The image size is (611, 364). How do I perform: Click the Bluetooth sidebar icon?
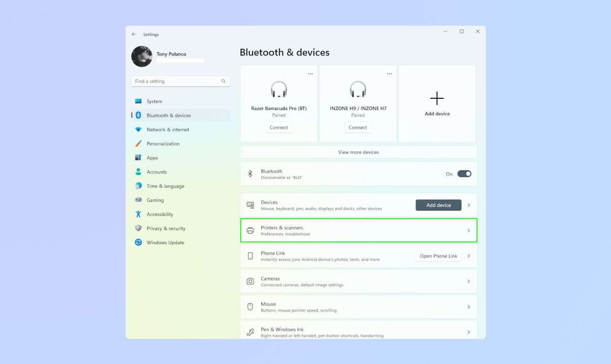click(x=138, y=115)
